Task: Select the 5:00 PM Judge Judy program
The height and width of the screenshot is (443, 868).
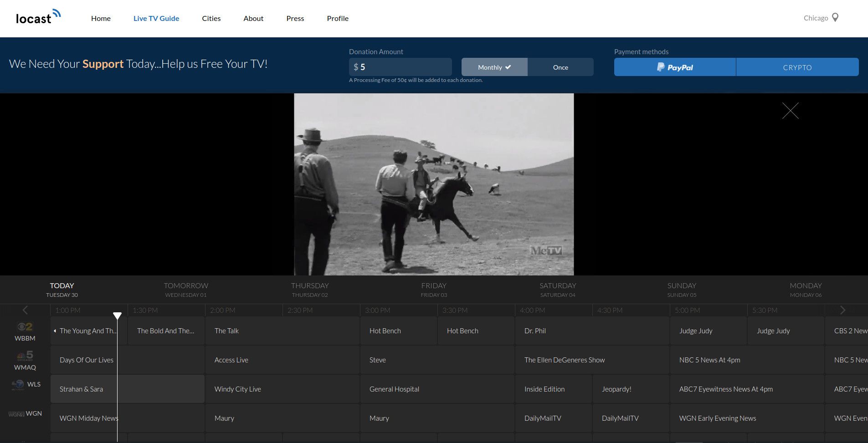Action: [709, 331]
